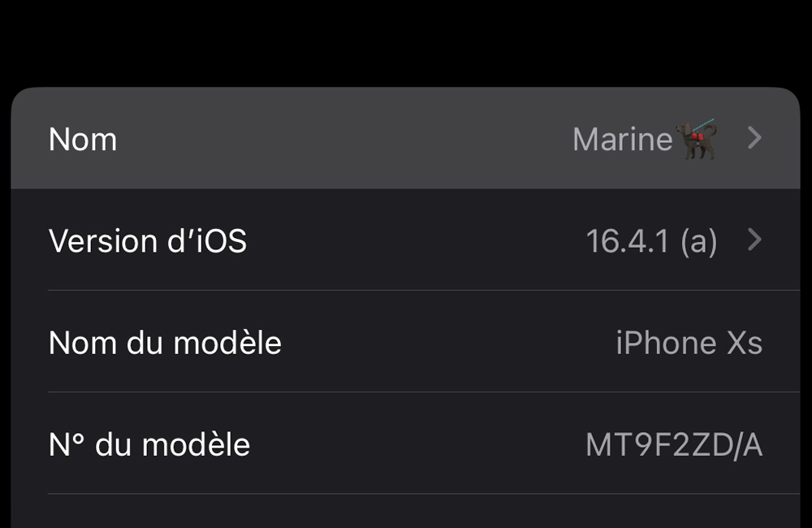The image size is (812, 528).
Task: Click the "modèle" word in N° du modèle
Action: [x=196, y=444]
